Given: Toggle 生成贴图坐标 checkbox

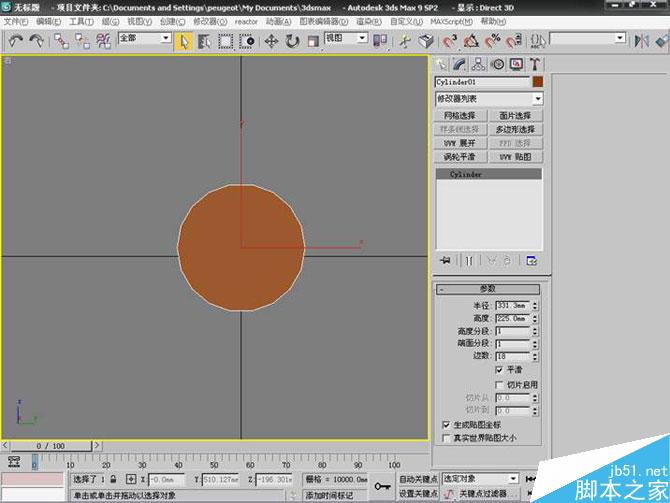Looking at the screenshot, I should [x=445, y=424].
